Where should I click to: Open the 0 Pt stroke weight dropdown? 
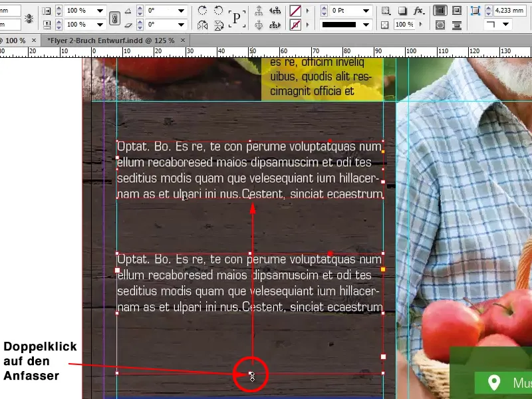(x=366, y=11)
